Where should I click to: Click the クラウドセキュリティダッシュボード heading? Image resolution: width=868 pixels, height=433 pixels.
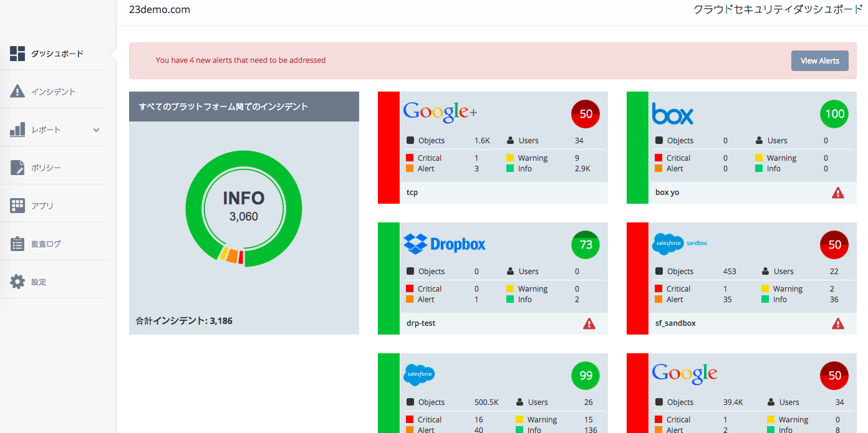click(778, 10)
